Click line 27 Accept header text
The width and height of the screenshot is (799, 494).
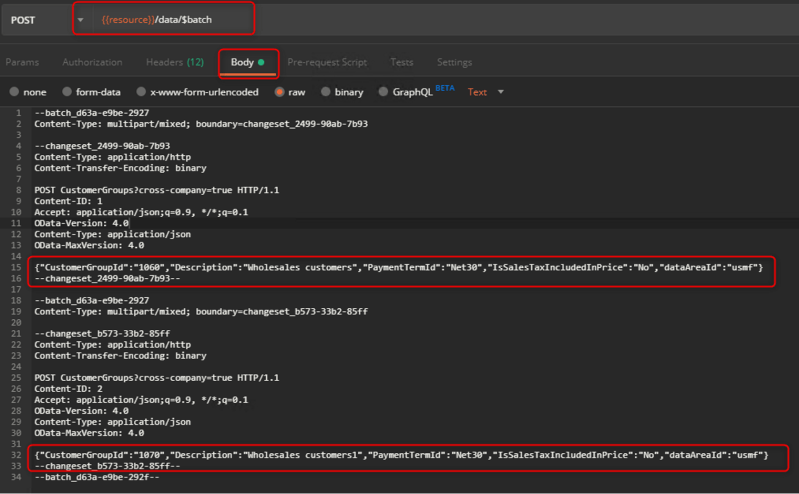141,400
